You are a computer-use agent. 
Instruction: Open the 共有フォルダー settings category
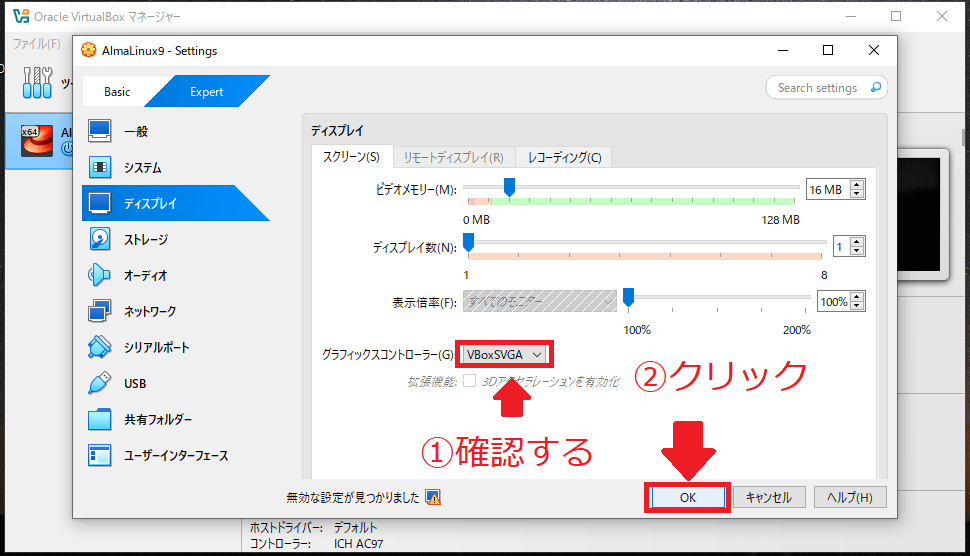[x=175, y=419]
